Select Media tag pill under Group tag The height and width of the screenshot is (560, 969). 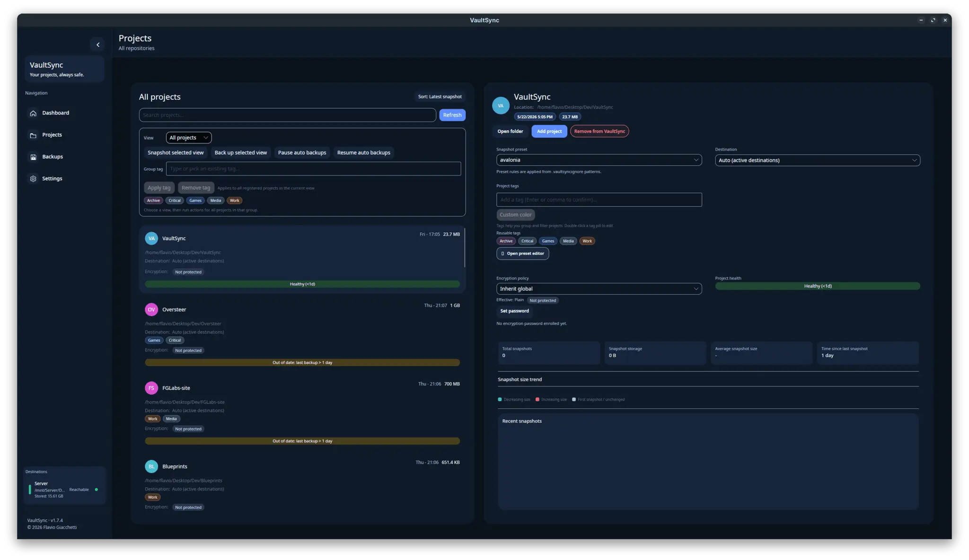pos(216,201)
